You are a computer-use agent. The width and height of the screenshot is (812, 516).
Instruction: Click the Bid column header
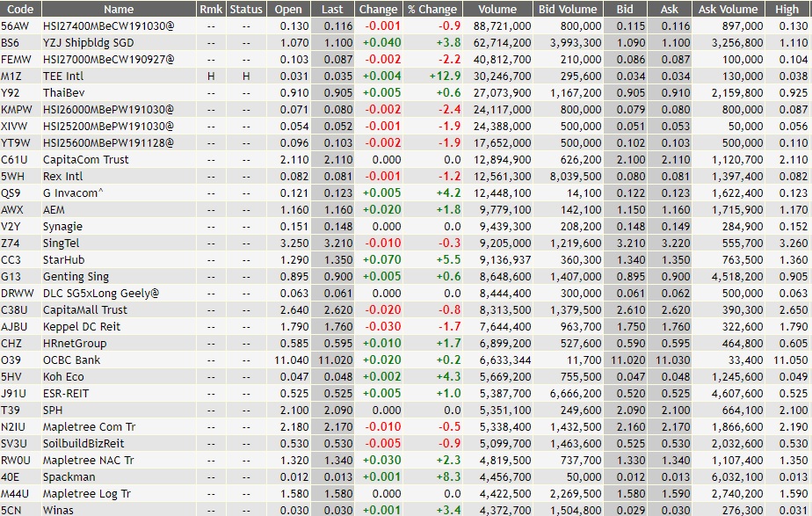pos(625,9)
